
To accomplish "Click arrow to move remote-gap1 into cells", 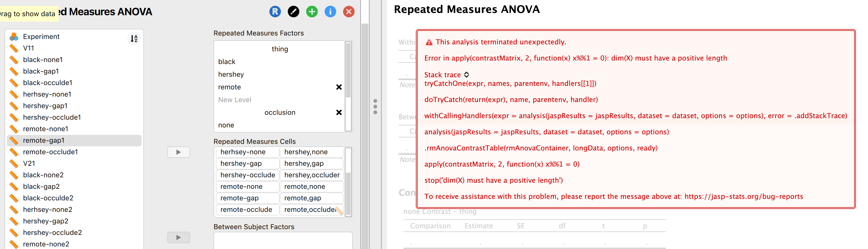I will click(x=179, y=152).
